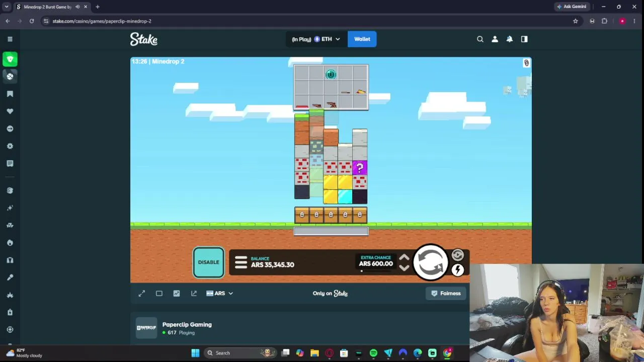Open browser extensions puzzle icon
The width and height of the screenshot is (644, 362).
(604, 21)
